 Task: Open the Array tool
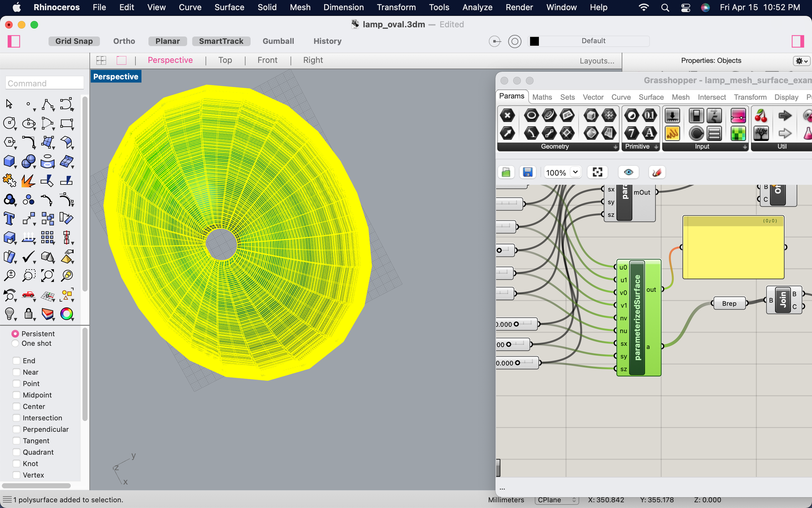pyautogui.click(x=47, y=238)
